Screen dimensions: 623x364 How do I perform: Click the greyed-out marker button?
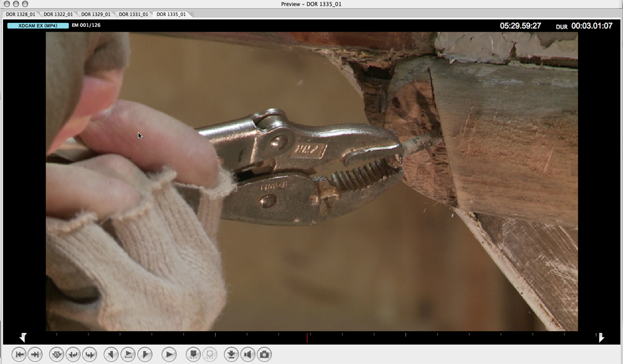point(209,355)
